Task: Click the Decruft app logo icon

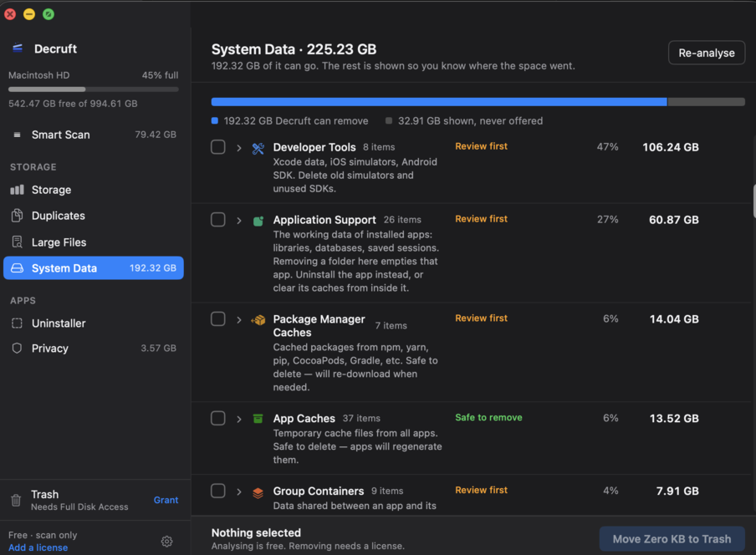Action: (x=18, y=48)
